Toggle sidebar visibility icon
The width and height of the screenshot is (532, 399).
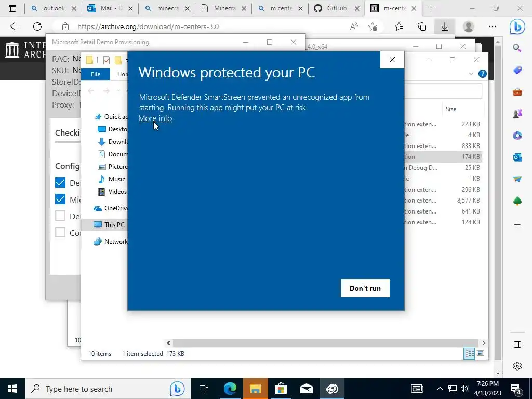[x=517, y=344]
